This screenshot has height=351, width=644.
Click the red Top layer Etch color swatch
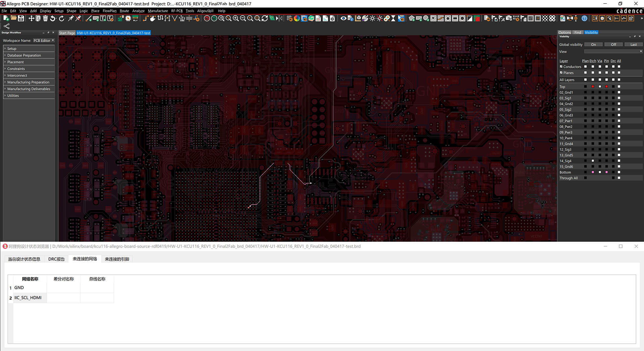coord(593,87)
